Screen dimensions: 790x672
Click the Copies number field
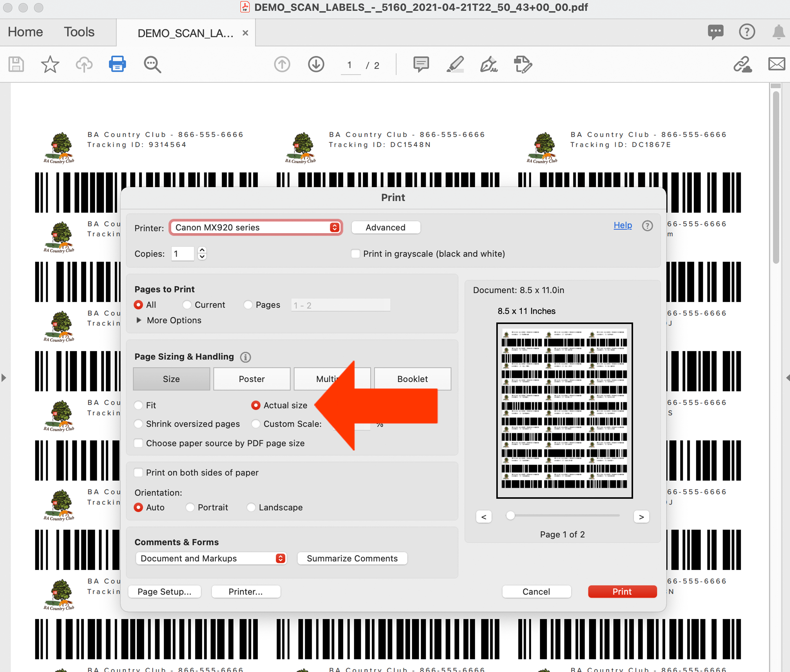(x=182, y=254)
